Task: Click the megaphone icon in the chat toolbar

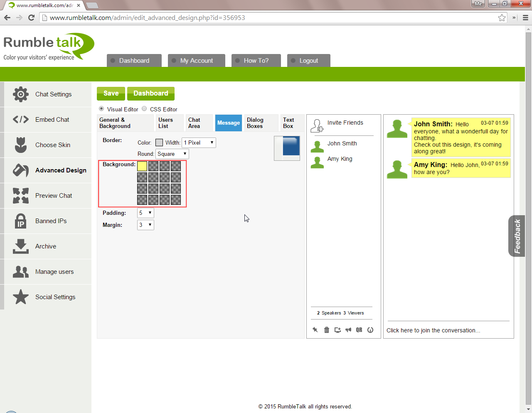Action: click(x=348, y=330)
